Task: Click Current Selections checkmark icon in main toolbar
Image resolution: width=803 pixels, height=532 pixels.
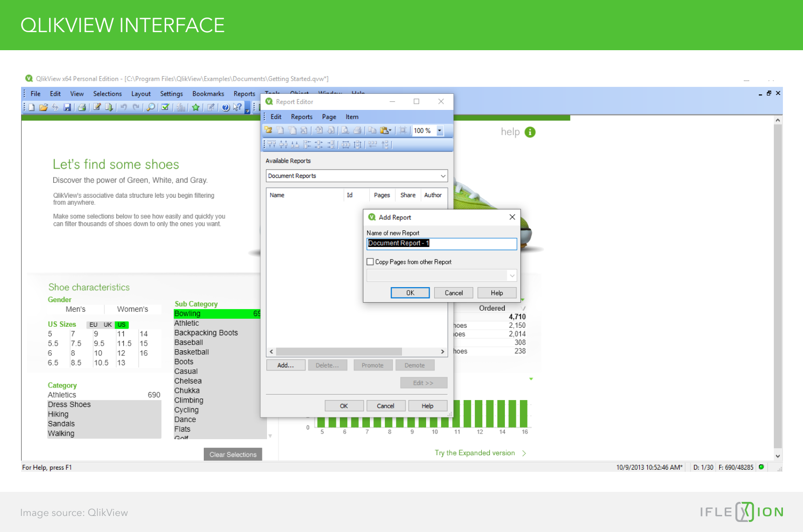Action: click(165, 107)
